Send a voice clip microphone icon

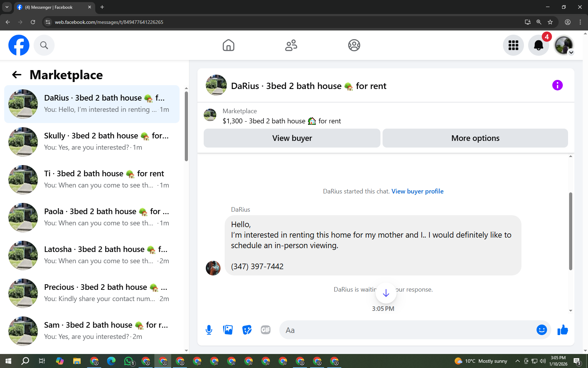(x=209, y=330)
